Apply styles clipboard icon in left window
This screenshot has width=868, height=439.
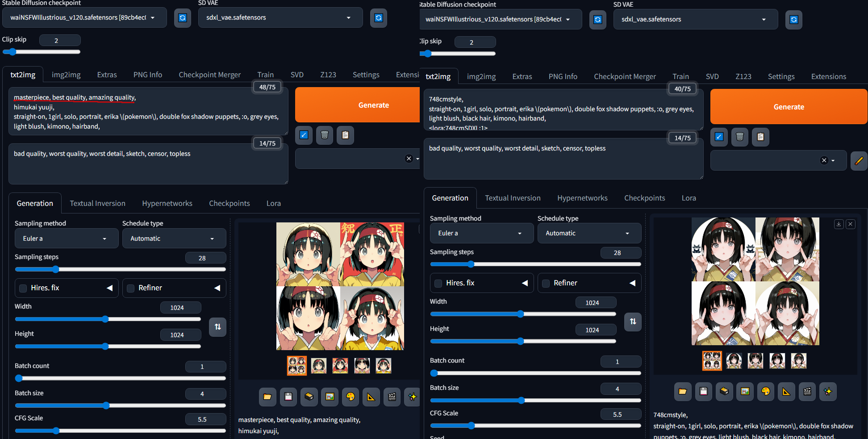coord(345,135)
